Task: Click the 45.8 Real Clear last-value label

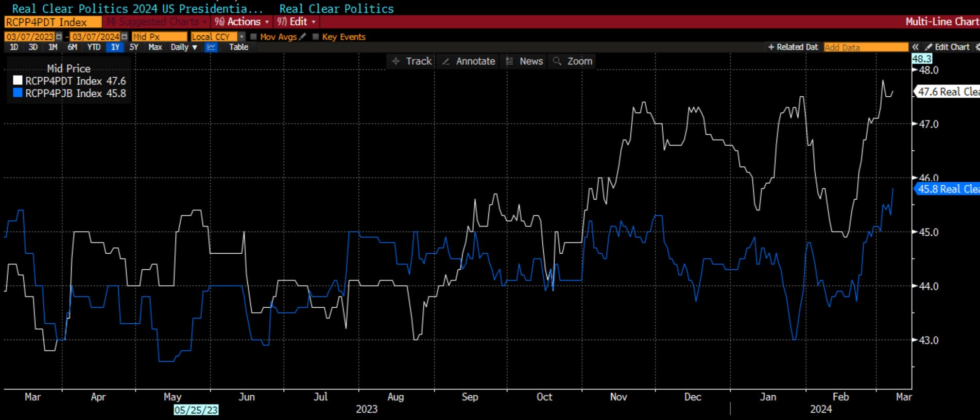Action: point(947,189)
